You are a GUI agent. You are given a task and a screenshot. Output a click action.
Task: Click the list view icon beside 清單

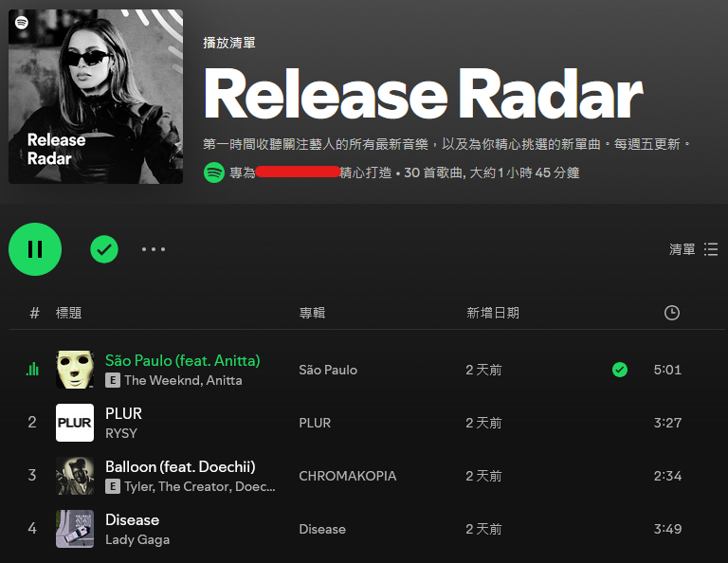pos(711,249)
